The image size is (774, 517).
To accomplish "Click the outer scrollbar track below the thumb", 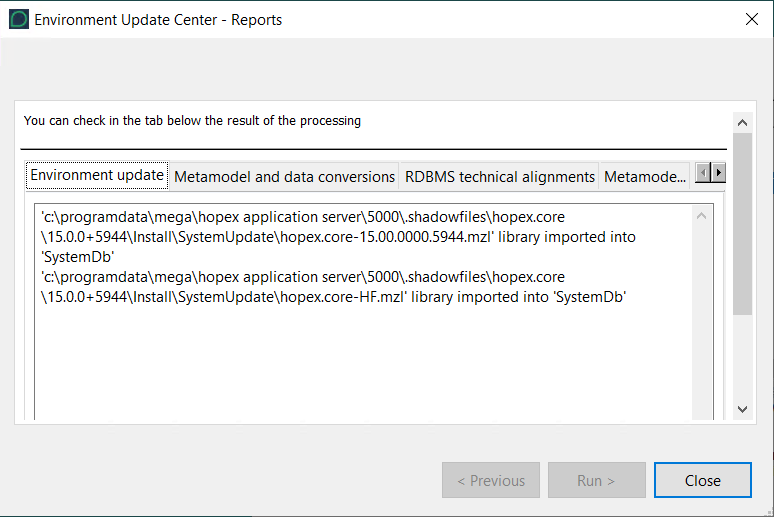I will pos(742,360).
